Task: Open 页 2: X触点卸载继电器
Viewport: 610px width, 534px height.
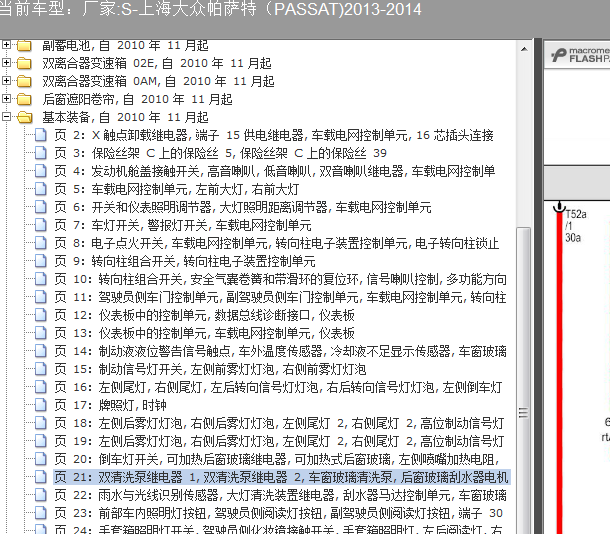Action: click(x=274, y=135)
